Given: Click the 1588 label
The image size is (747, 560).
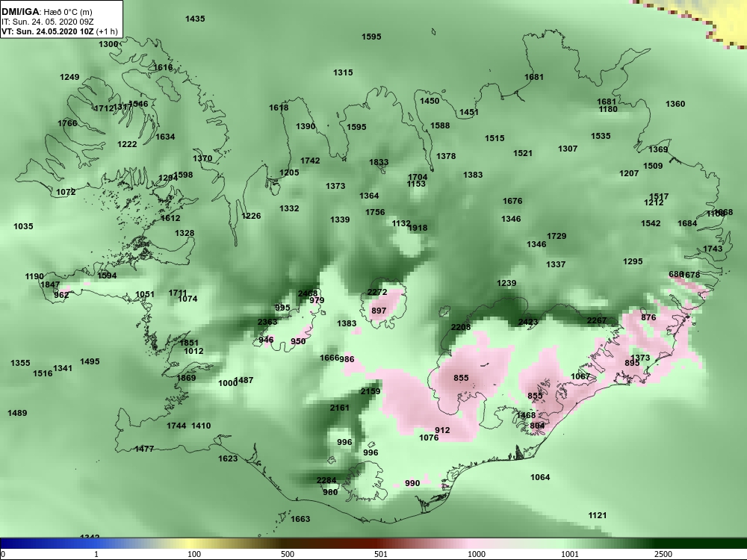Looking at the screenshot, I should tap(440, 125).
